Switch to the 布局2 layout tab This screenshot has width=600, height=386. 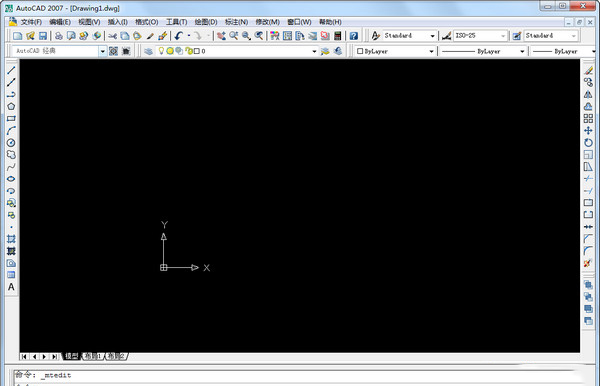116,356
